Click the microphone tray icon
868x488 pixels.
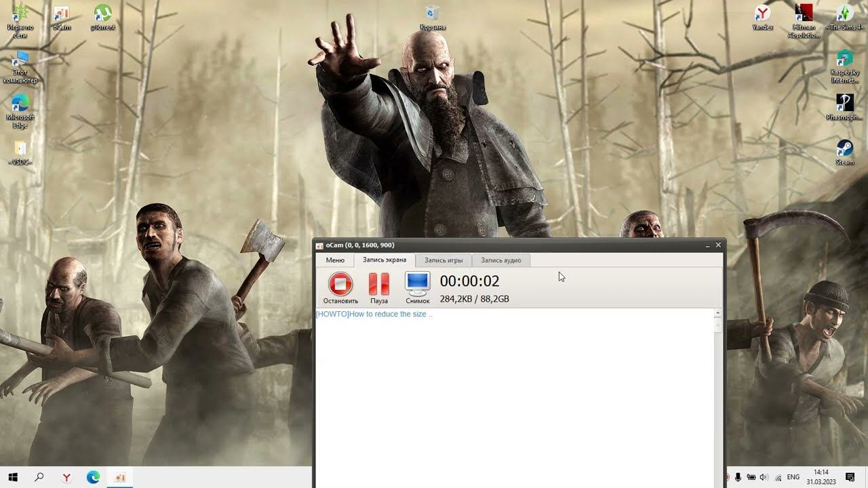point(738,477)
